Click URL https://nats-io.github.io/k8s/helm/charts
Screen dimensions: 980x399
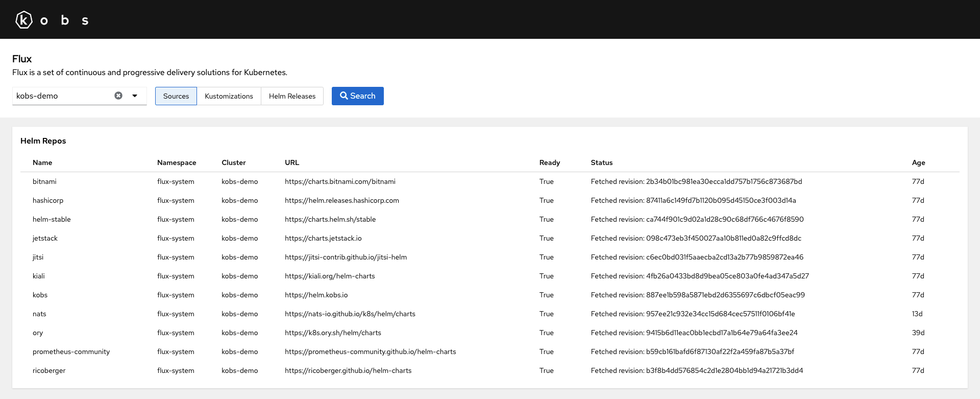(x=350, y=314)
